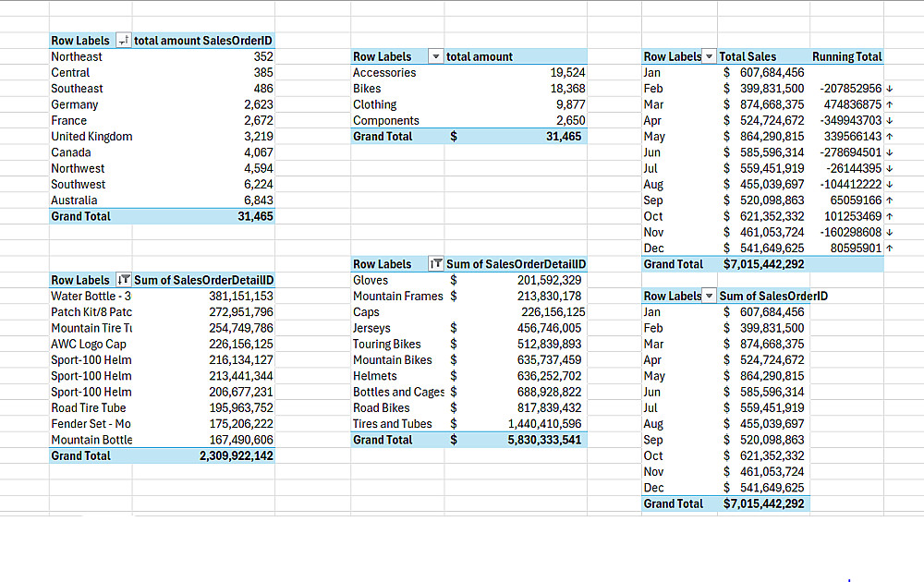Click Fender Set - Mo row label
Screen dimensions: 924x582
(91, 423)
